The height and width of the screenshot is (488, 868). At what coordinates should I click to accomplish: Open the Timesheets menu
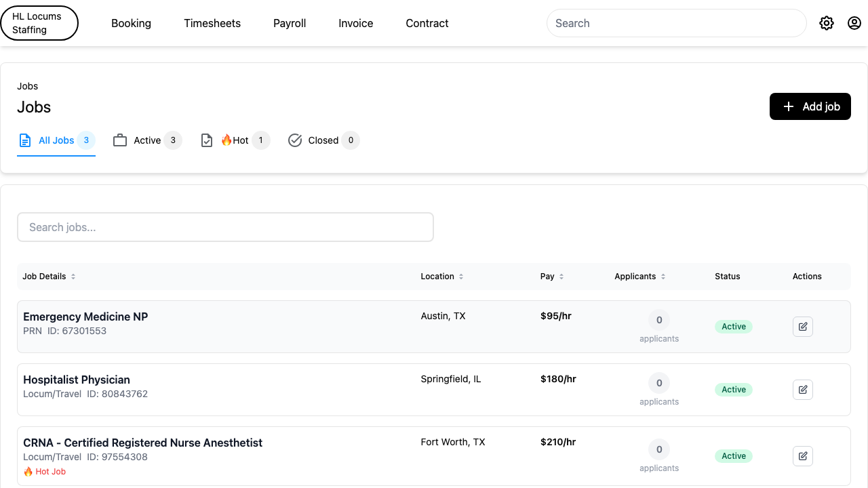pos(212,23)
